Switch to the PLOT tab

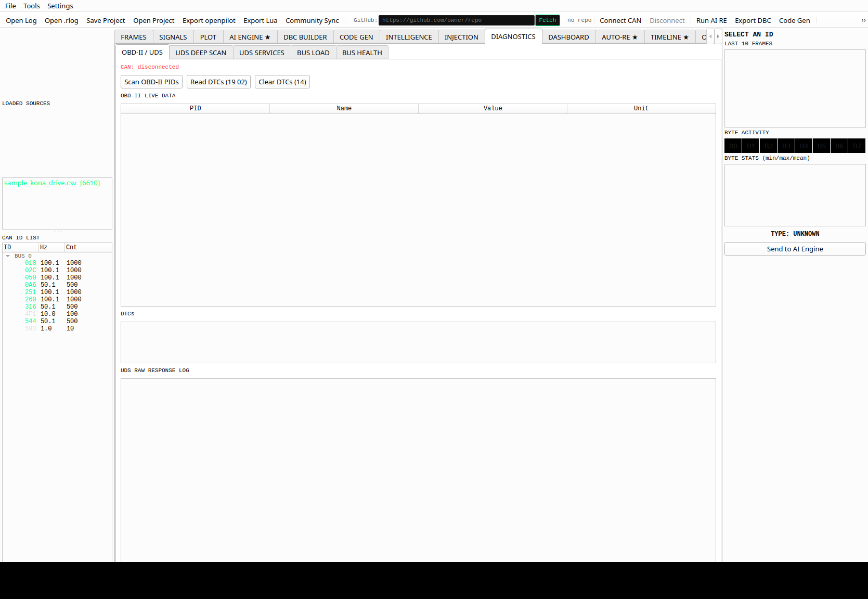(208, 37)
